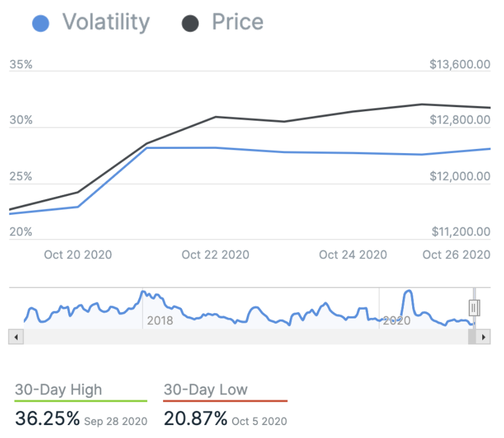Click the 35% volatility axis label
This screenshot has height=438, width=504.
click(21, 64)
